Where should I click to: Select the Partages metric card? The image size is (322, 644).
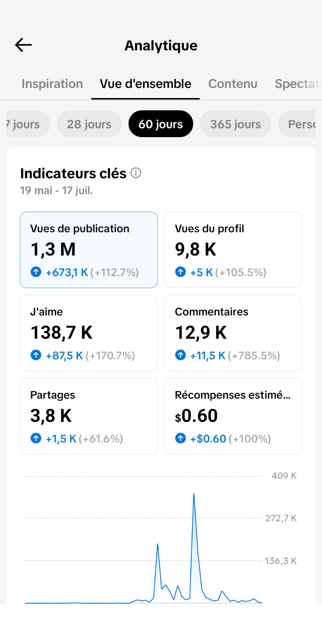89,416
